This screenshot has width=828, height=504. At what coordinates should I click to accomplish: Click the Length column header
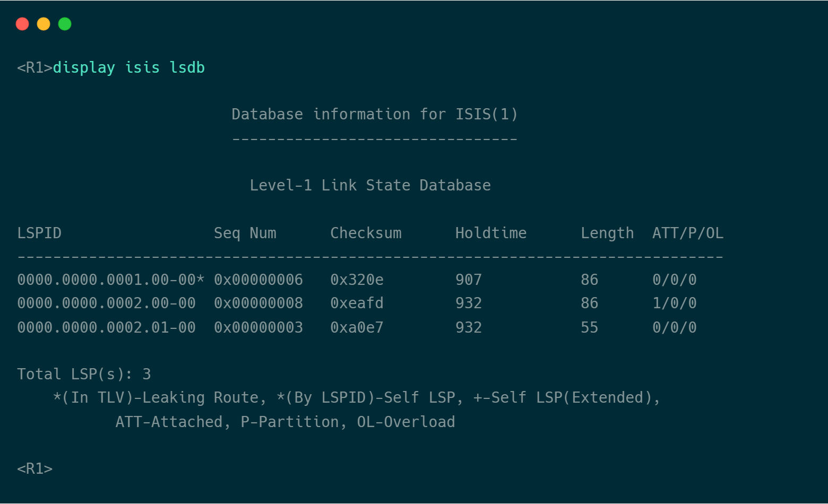click(607, 233)
